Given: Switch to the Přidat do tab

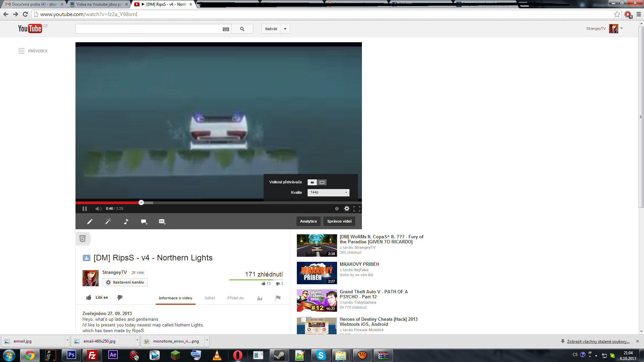Looking at the screenshot, I should click(235, 298).
